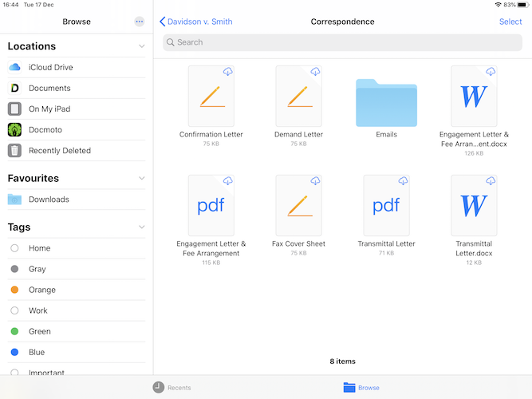The height and width of the screenshot is (399, 532).
Task: Collapse the Favourites section
Action: click(142, 178)
